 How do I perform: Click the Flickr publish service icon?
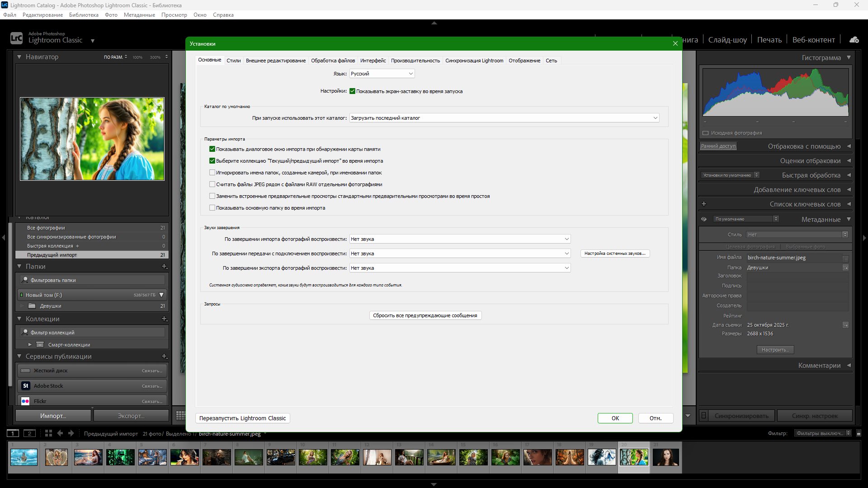tap(26, 401)
